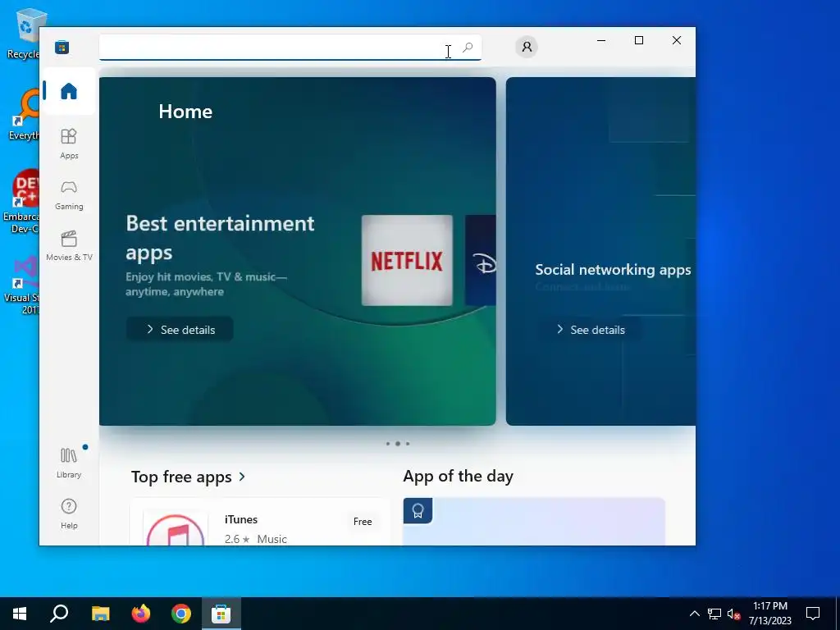Select the third carousel page dot
Screen dimensions: 840x630
pos(408,444)
